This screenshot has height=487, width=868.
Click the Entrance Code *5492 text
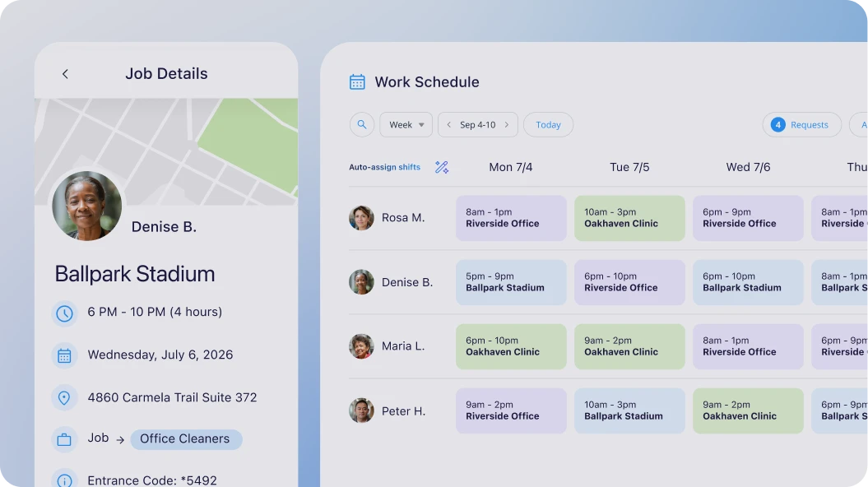152,480
